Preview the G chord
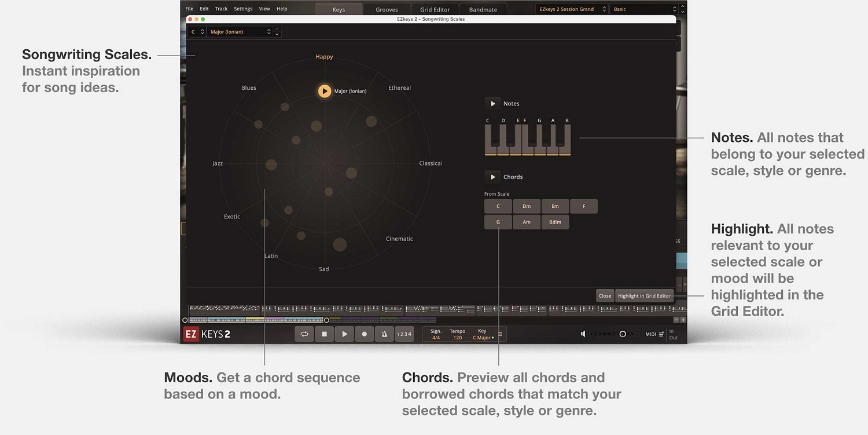Image resolution: width=868 pixels, height=435 pixels. pyautogui.click(x=498, y=222)
